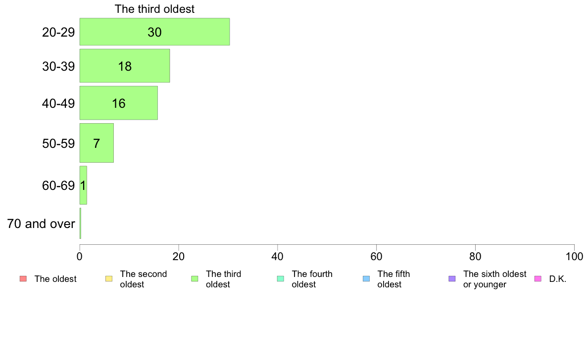Click the '20-29' age group label
588x364 pixels.
click(x=58, y=32)
